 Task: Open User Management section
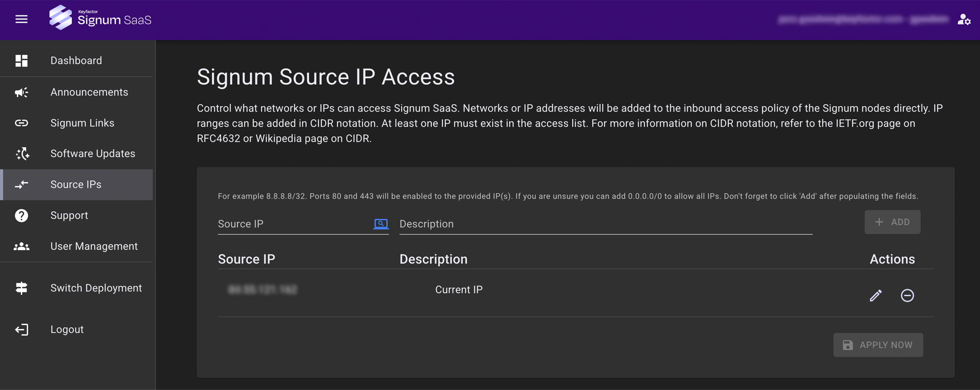click(x=94, y=246)
